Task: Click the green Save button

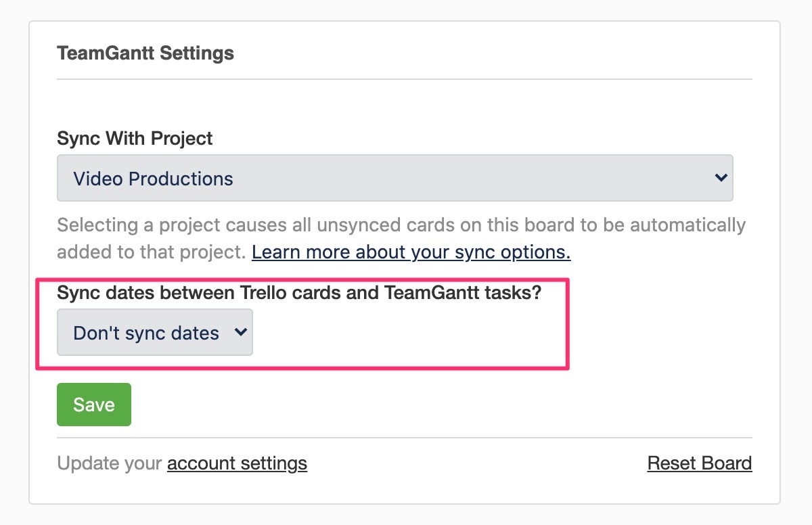Action: click(x=93, y=405)
